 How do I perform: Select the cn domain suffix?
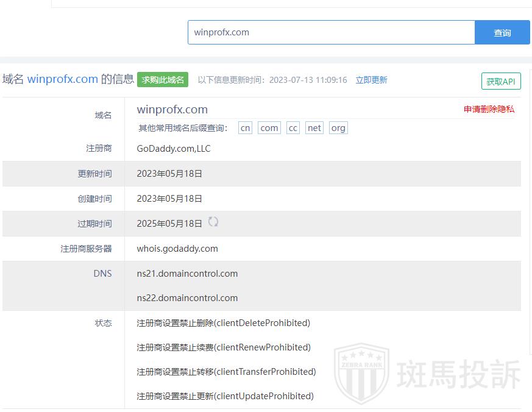[x=245, y=128]
